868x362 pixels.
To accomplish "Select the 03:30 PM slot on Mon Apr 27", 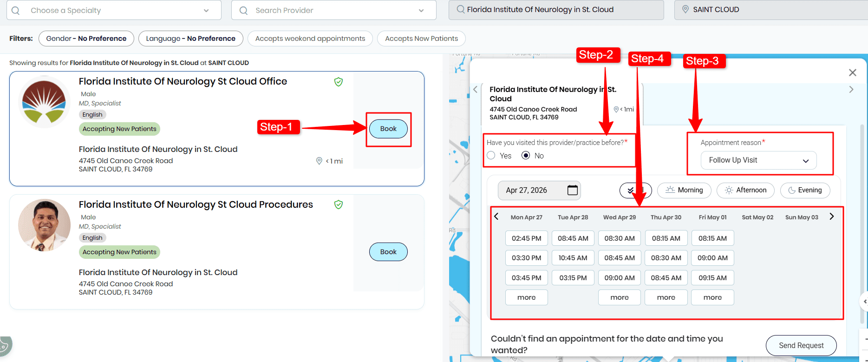I will click(x=527, y=258).
